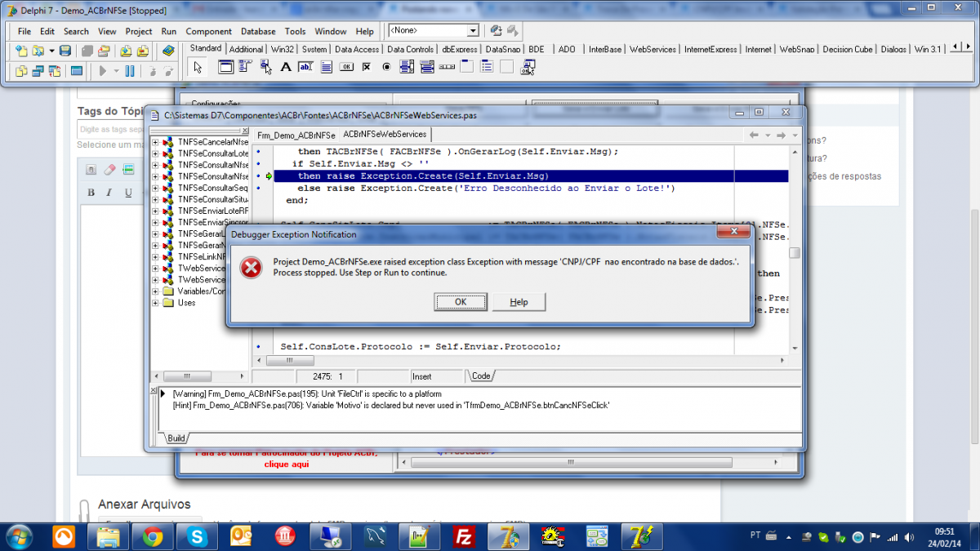Select the Button 'OK' component icon

pyautogui.click(x=346, y=67)
